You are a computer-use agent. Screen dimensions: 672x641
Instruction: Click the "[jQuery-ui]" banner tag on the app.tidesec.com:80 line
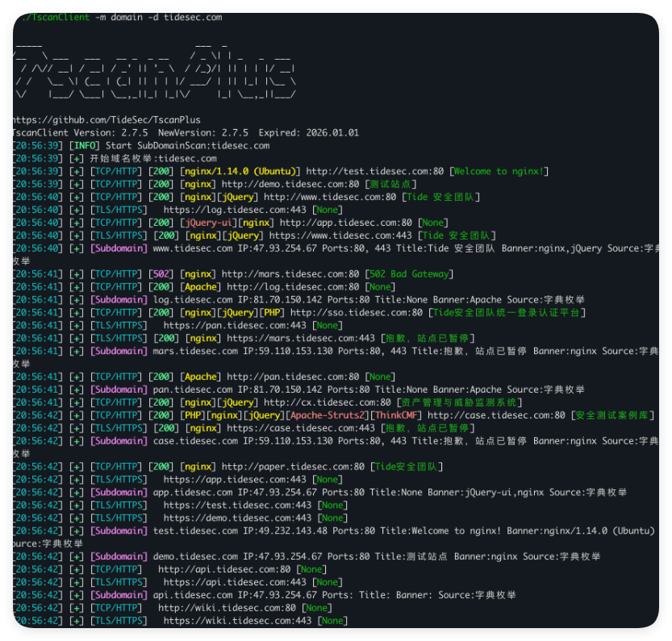[x=208, y=223]
